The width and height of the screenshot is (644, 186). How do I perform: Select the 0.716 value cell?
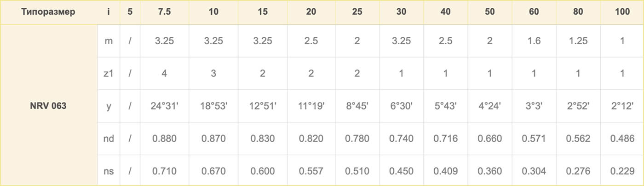tap(445, 139)
